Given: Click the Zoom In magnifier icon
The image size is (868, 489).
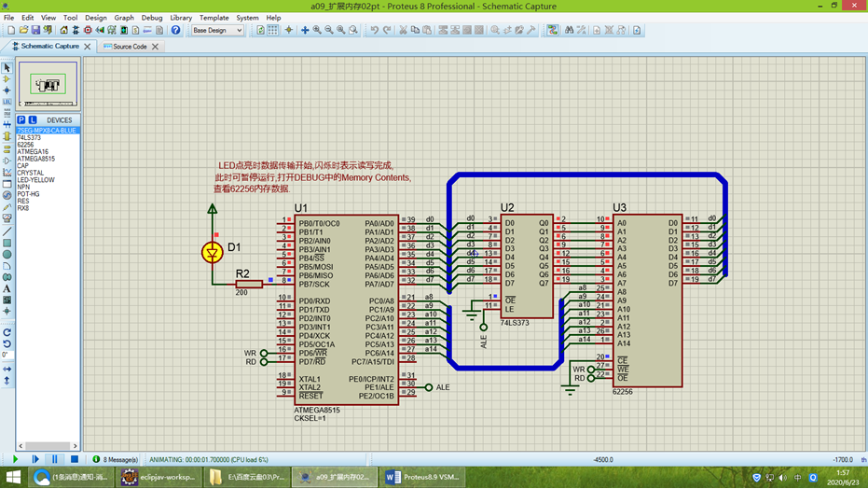Looking at the screenshot, I should [x=317, y=30].
